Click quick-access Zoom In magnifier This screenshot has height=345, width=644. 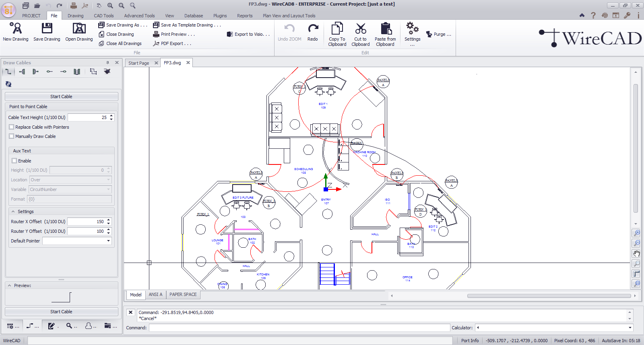110,5
